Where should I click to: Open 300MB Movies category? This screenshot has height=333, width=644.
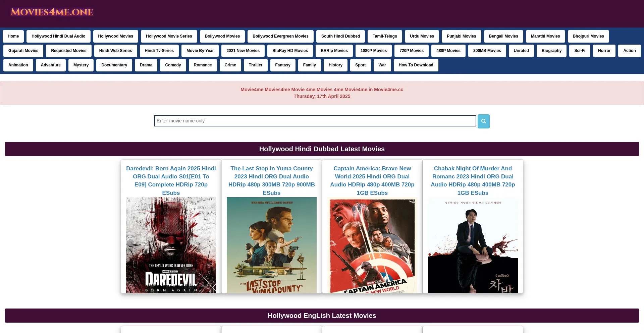[x=487, y=51]
